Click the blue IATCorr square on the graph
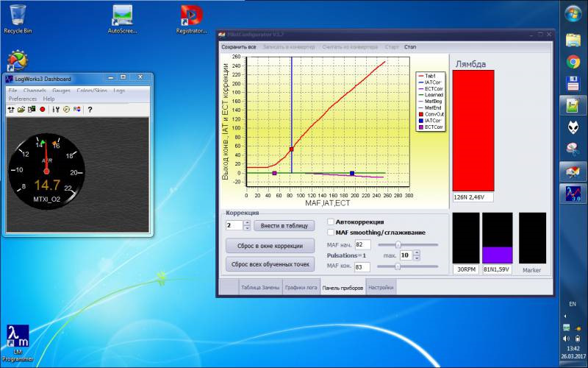The image size is (588, 368). (x=352, y=173)
